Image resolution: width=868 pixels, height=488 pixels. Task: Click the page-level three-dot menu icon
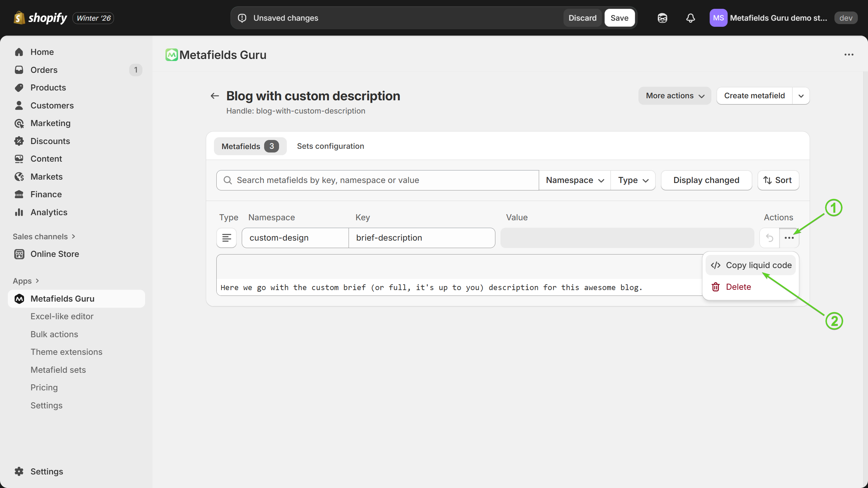coord(849,55)
